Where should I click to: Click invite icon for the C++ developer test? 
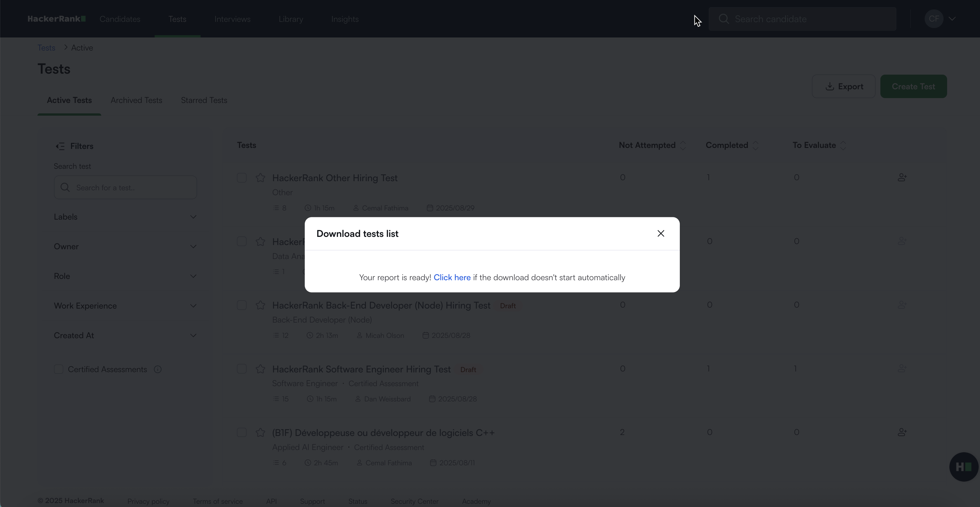902,432
